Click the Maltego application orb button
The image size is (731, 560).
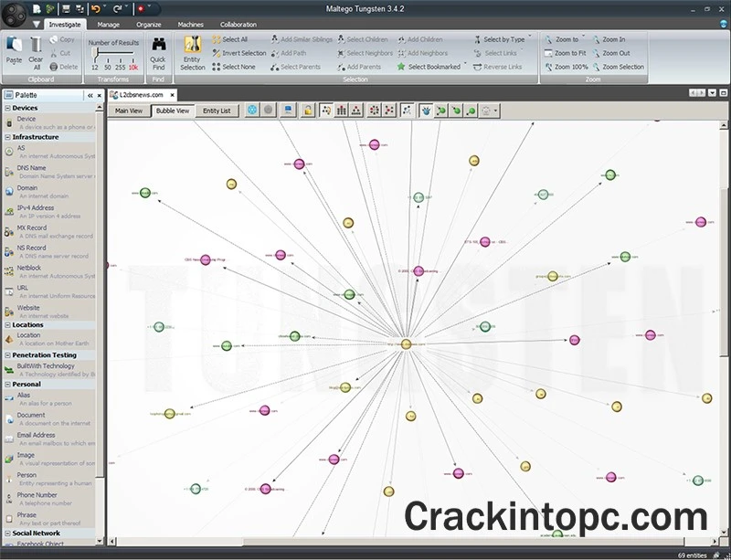click(14, 15)
